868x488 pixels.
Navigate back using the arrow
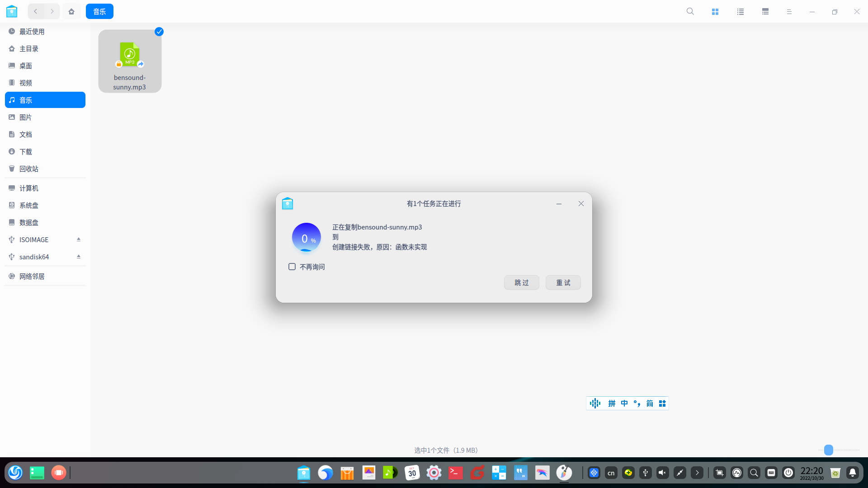35,11
